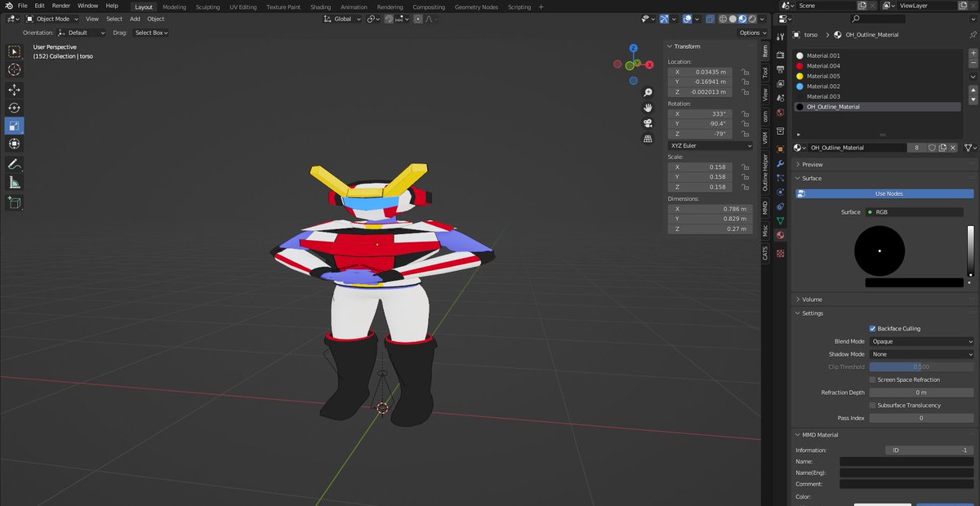
Task: Click the Z axis on navigation gizmo
Action: tap(633, 49)
